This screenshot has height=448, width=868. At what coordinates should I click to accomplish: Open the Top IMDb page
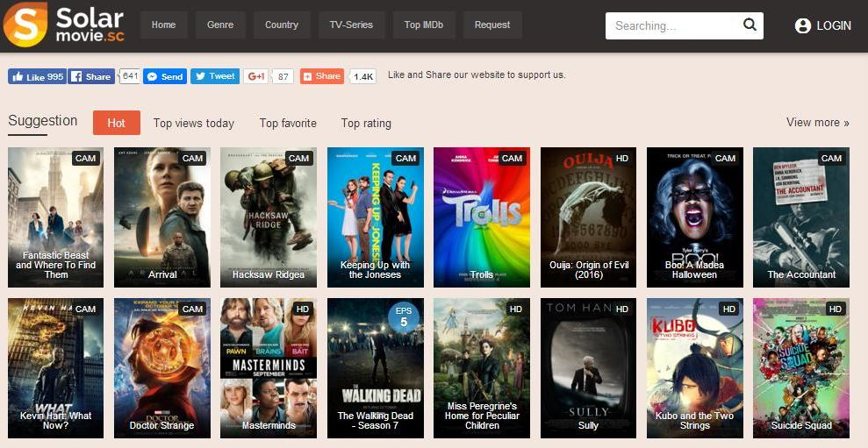tap(424, 25)
